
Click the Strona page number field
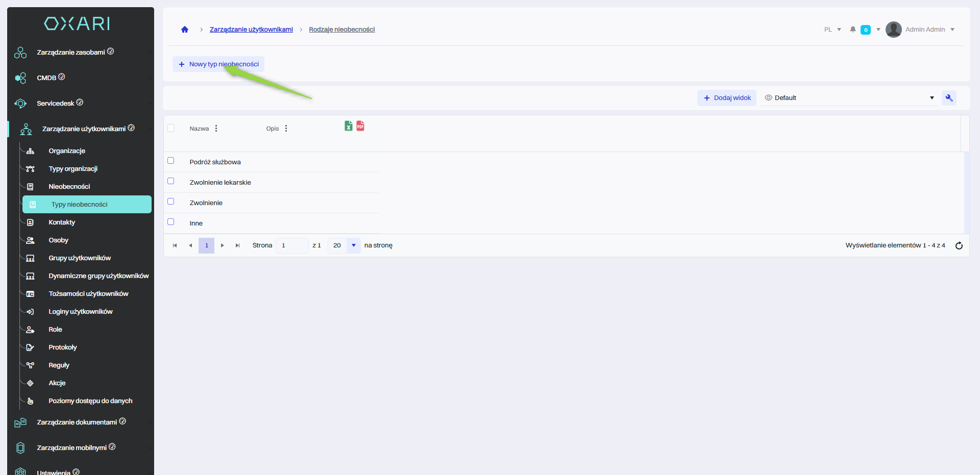(x=291, y=245)
